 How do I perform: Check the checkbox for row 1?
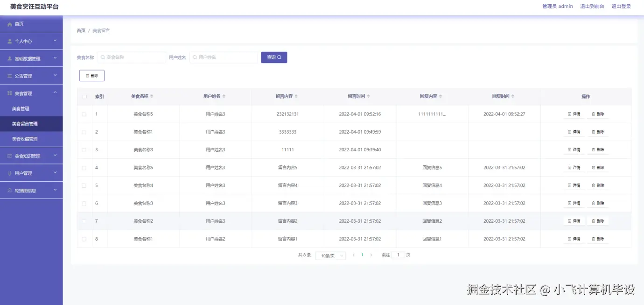pyautogui.click(x=84, y=114)
